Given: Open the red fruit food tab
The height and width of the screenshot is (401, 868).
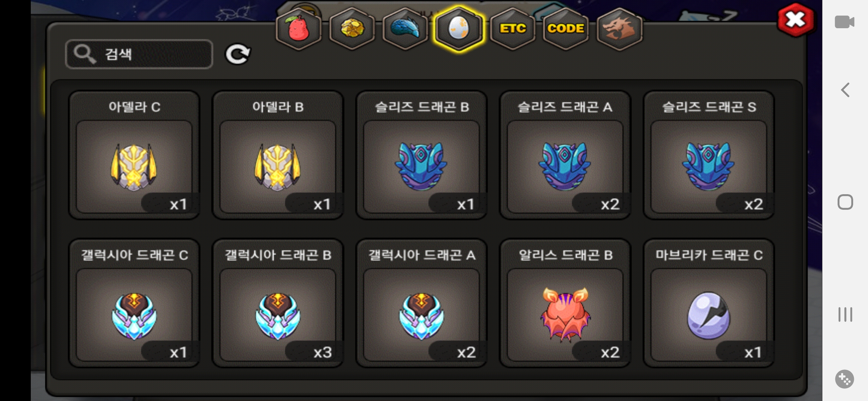Looking at the screenshot, I should 299,29.
